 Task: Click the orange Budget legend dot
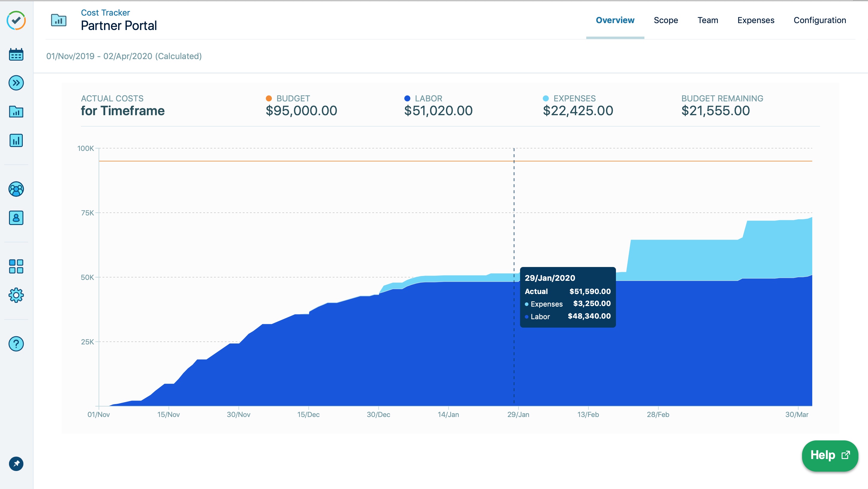coord(269,98)
